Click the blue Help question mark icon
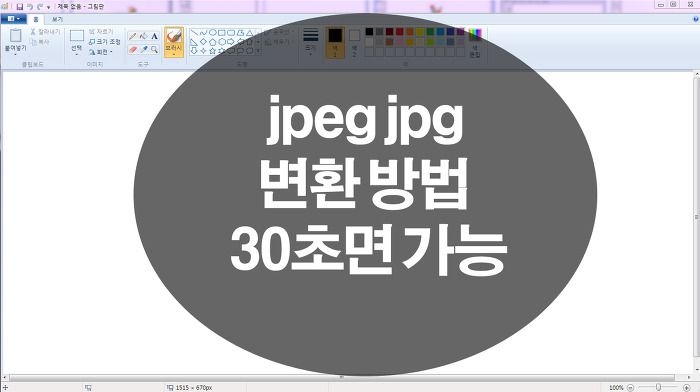 click(696, 19)
